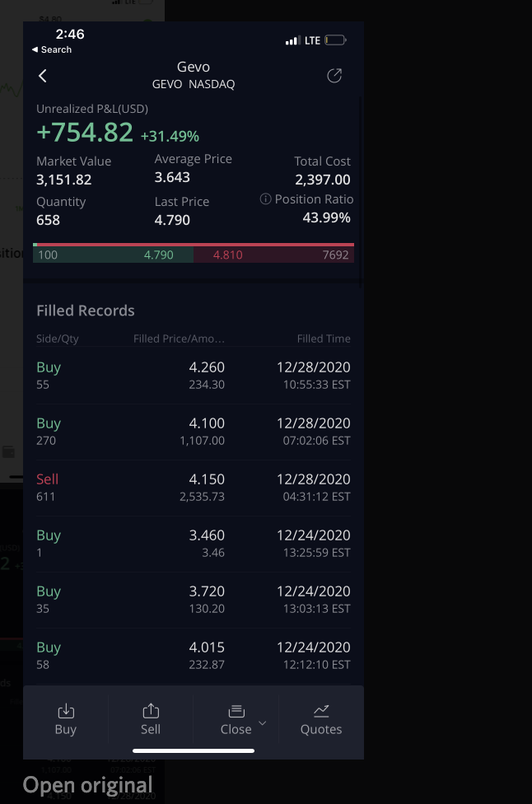Select the ask price 4.810 in quote bar
Image resolution: width=532 pixels, height=804 pixels.
(227, 255)
